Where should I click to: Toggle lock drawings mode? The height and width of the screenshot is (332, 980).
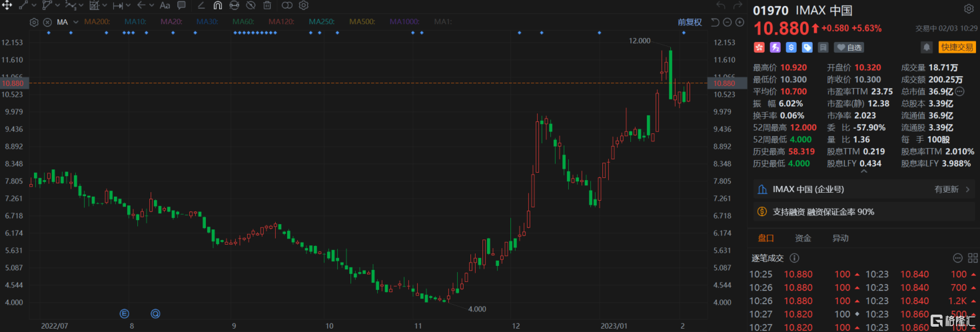[x=235, y=5]
